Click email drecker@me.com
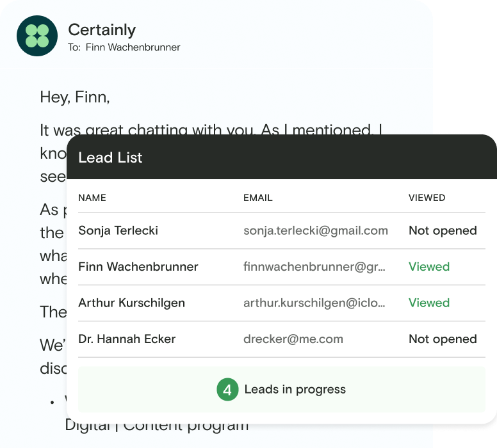 293,339
